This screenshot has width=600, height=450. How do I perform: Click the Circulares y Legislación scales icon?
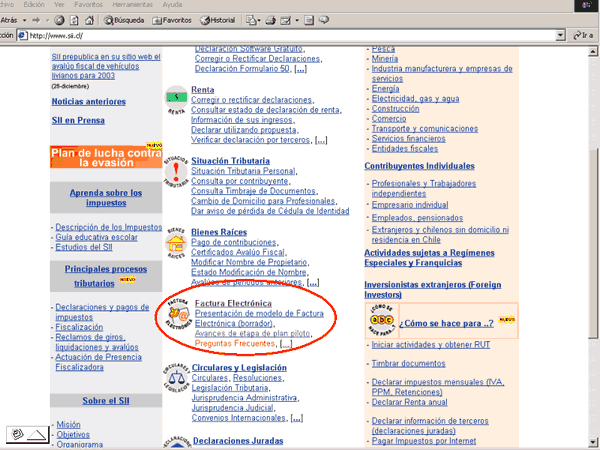[x=175, y=381]
